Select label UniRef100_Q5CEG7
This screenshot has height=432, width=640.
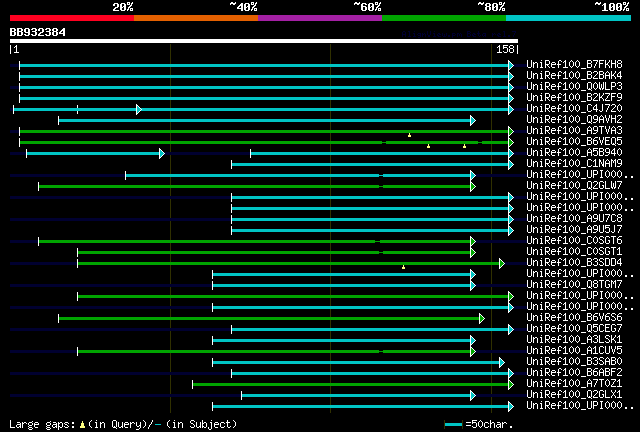574,329
